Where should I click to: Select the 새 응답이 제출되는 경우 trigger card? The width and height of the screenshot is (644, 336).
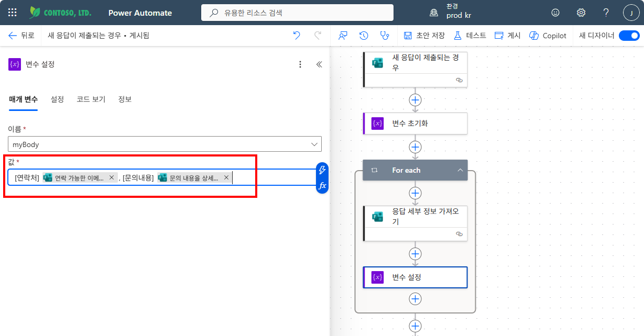coord(415,69)
